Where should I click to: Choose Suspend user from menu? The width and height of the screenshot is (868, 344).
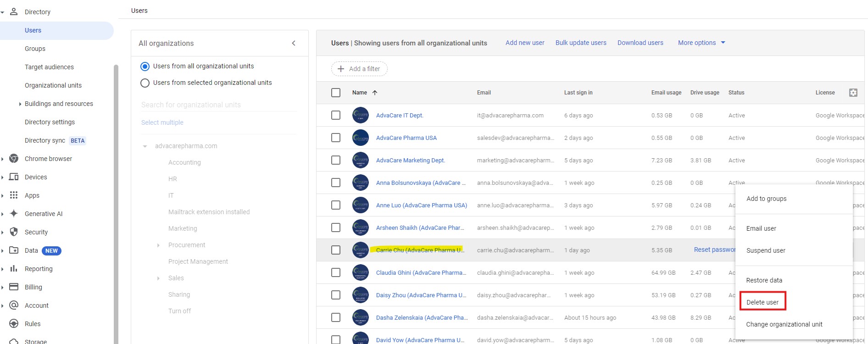point(794,250)
